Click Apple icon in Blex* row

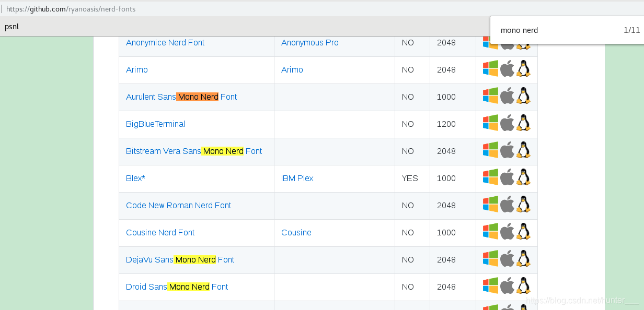507,177
